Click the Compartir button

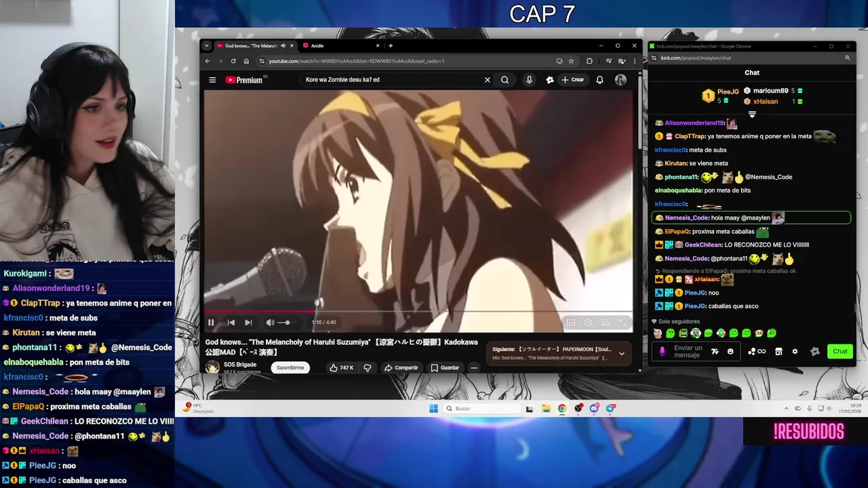pyautogui.click(x=401, y=367)
